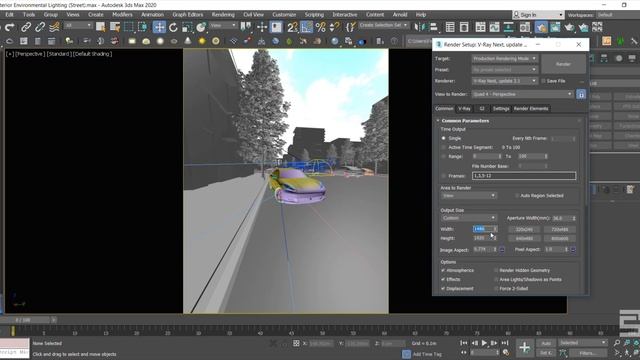Enable Auto Region Selected checkbox
The width and height of the screenshot is (640, 360).
517,196
